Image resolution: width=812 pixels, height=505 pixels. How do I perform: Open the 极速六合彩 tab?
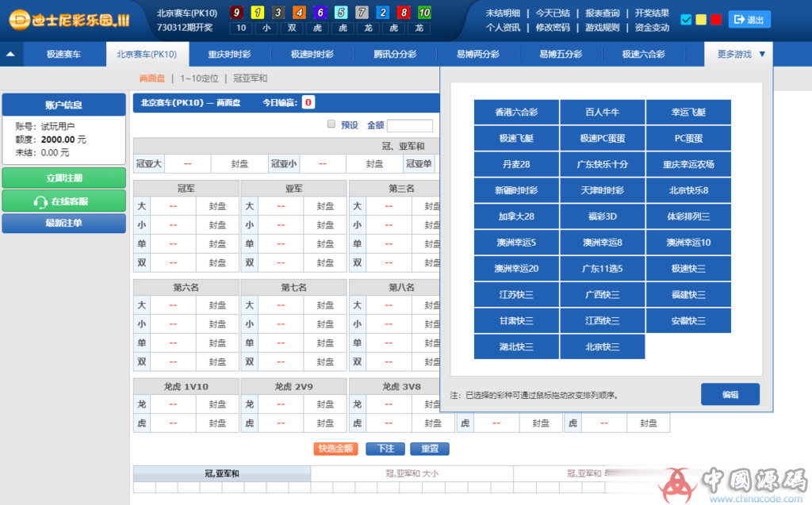point(644,54)
